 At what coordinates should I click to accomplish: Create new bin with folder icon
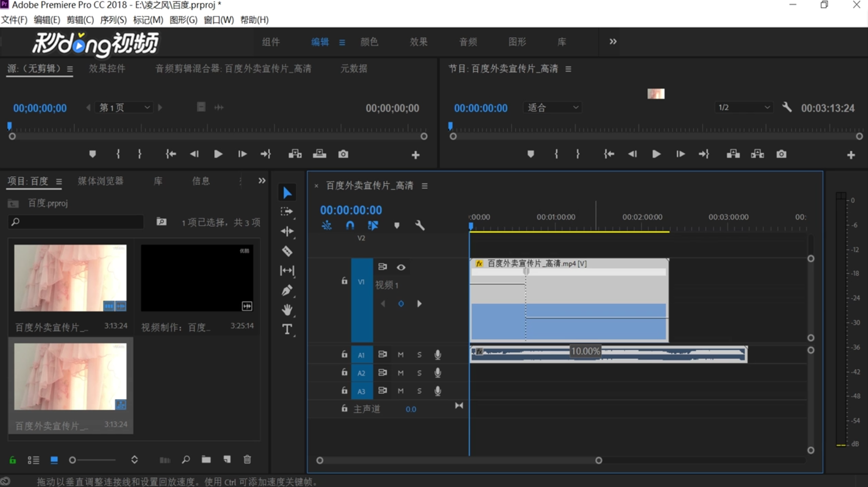(x=206, y=460)
